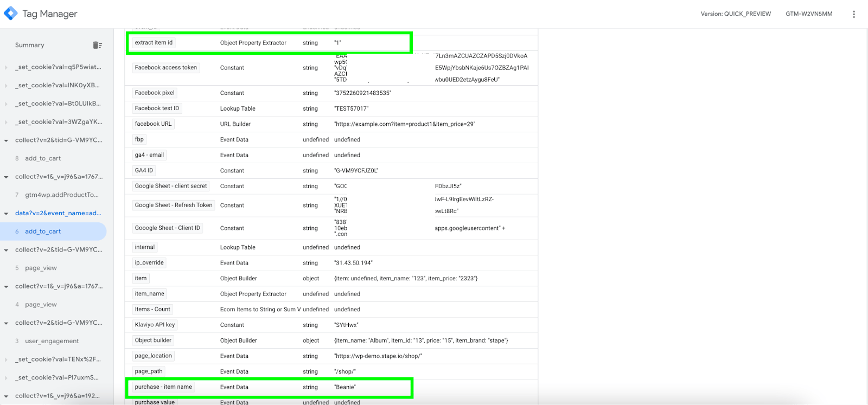This screenshot has height=405, width=868.
Task: Click 'Object Property Extractor' in extract item id row
Action: pos(253,43)
